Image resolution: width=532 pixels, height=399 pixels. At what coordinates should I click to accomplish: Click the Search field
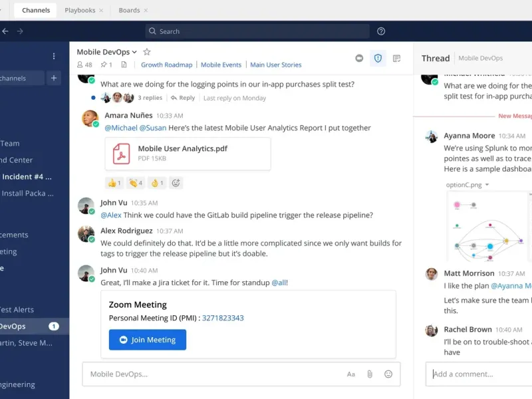coord(257,31)
